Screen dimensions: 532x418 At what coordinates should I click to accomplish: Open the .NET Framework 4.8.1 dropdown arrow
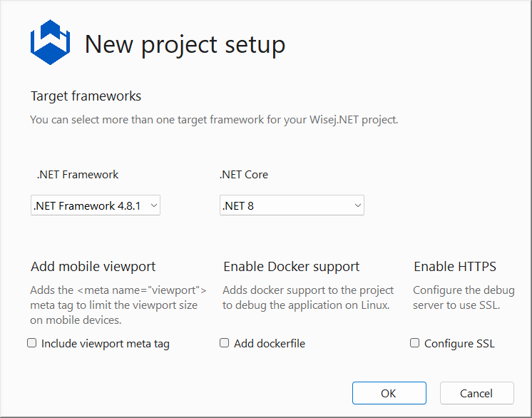click(x=154, y=205)
